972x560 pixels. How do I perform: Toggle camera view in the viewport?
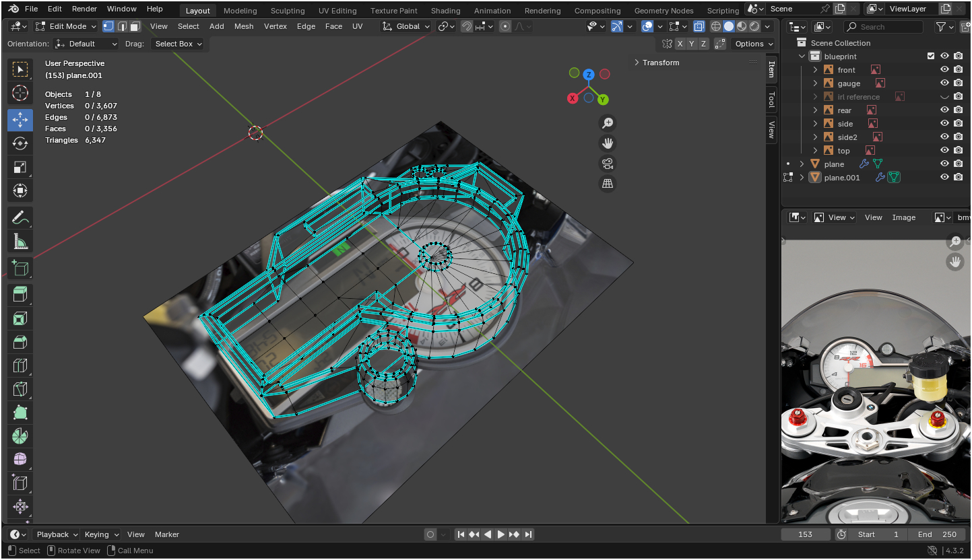point(608,163)
